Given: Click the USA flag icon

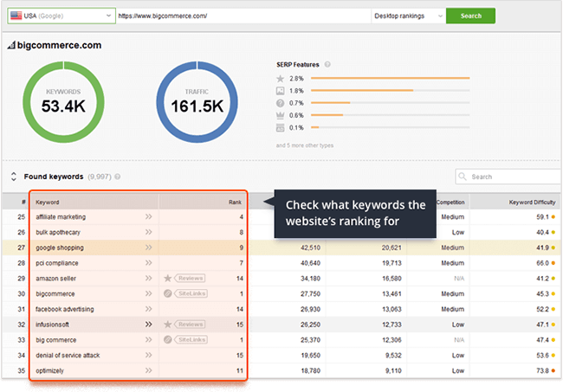Looking at the screenshot, I should [x=16, y=16].
